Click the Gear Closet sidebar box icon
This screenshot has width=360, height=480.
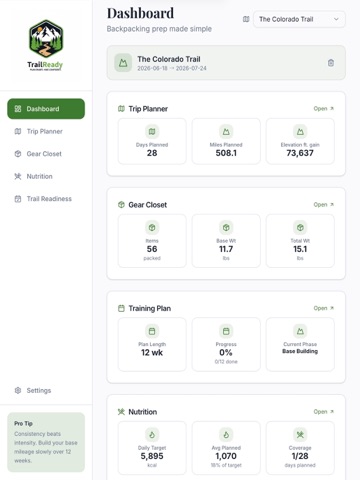coord(18,154)
